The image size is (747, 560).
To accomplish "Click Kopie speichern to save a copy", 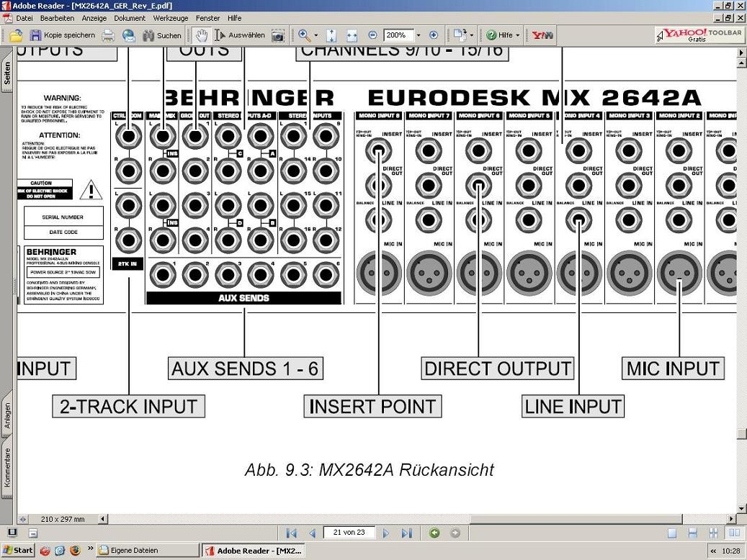I will [63, 35].
